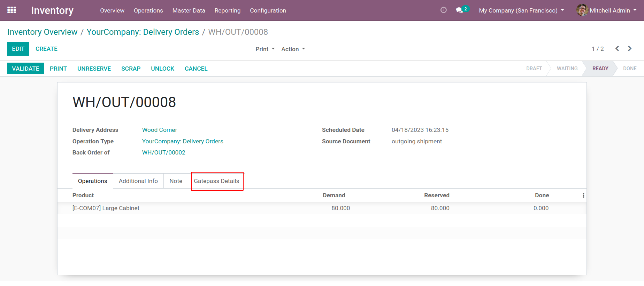Image resolution: width=644 pixels, height=286 pixels.
Task: Open the Reporting menu
Action: (x=228, y=10)
